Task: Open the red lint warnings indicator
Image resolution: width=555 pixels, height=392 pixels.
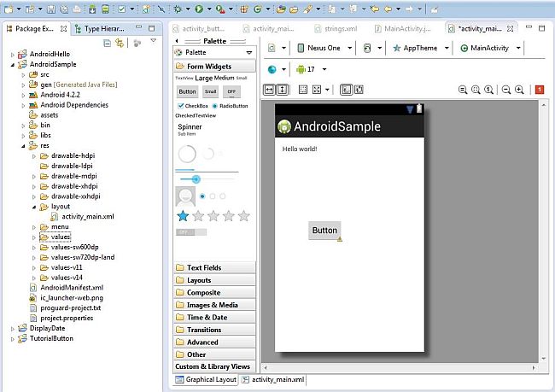Action: click(x=540, y=90)
